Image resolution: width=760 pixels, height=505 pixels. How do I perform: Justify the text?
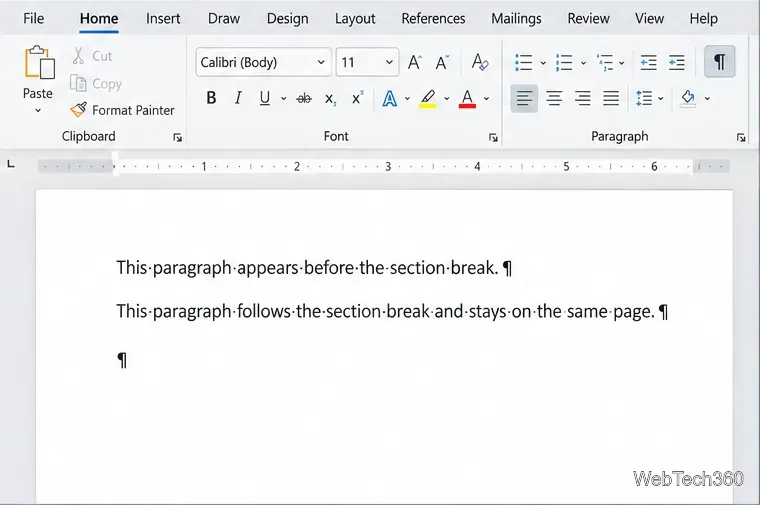(611, 98)
